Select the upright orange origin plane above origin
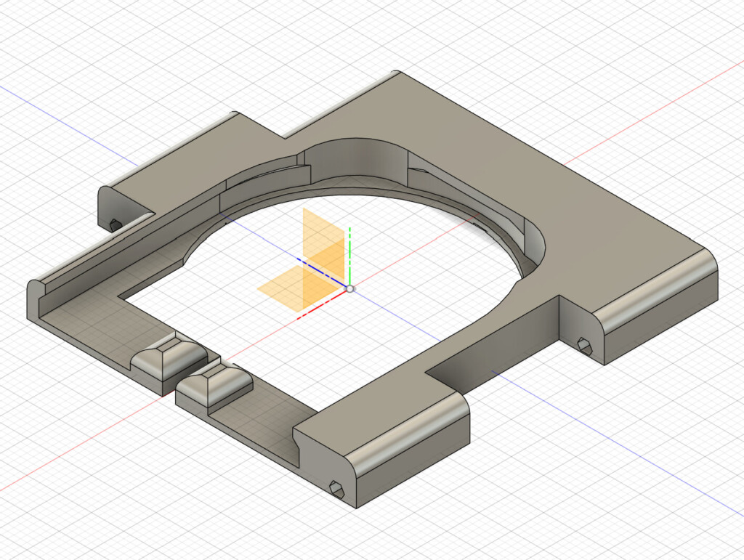The image size is (744, 560). point(323,246)
